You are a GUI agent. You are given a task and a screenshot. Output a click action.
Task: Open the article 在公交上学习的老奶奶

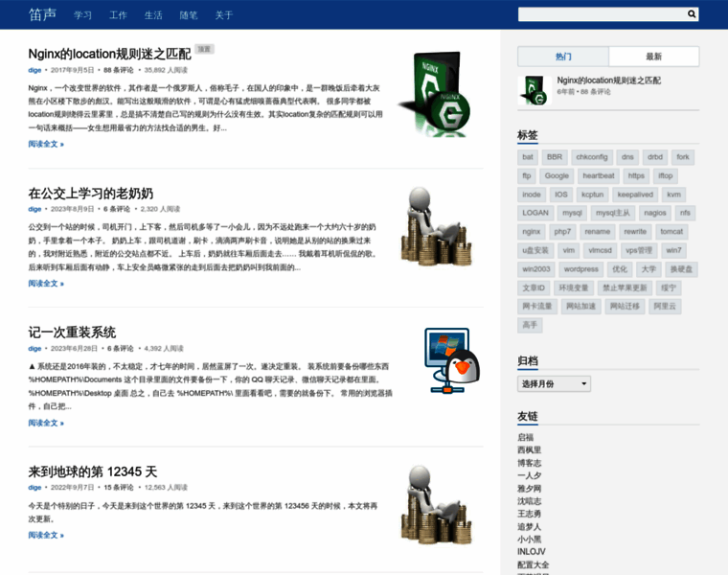[91, 193]
